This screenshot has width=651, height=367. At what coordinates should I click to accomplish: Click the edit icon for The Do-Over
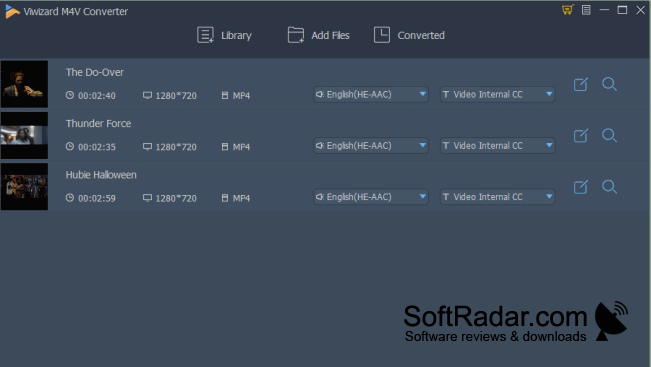click(580, 84)
